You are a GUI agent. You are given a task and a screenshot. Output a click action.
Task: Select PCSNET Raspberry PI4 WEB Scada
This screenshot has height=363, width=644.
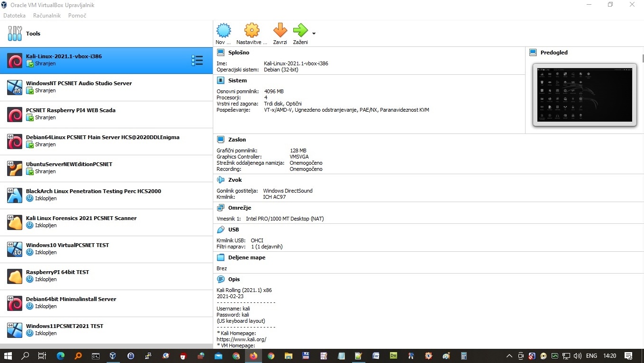106,115
